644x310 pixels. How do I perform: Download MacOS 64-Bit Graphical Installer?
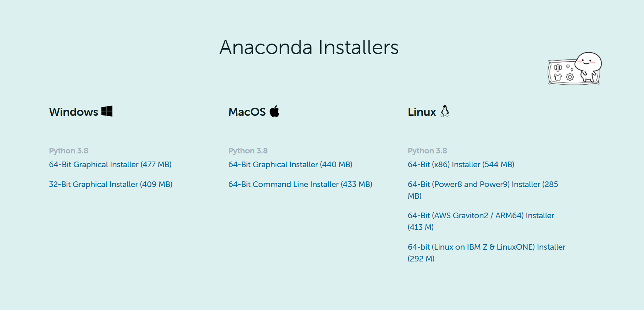(290, 164)
